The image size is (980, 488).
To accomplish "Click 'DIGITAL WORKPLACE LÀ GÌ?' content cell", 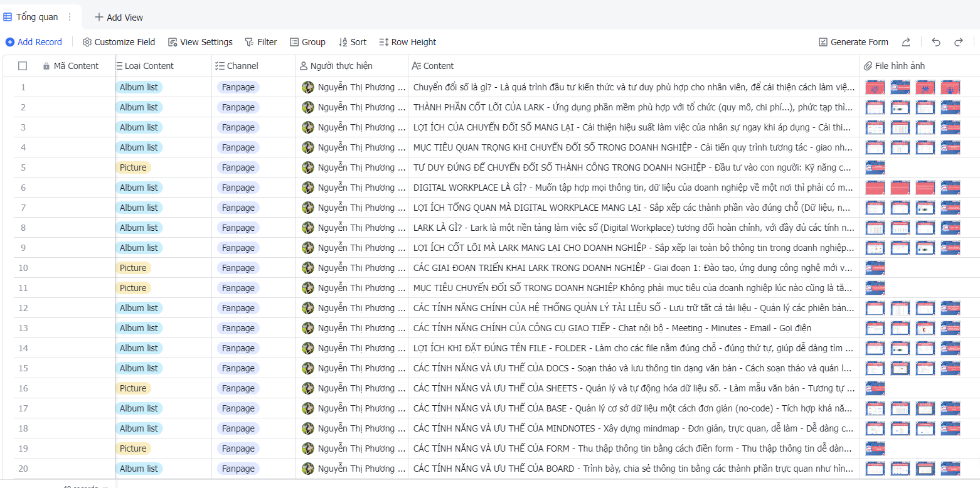I will [x=634, y=188].
